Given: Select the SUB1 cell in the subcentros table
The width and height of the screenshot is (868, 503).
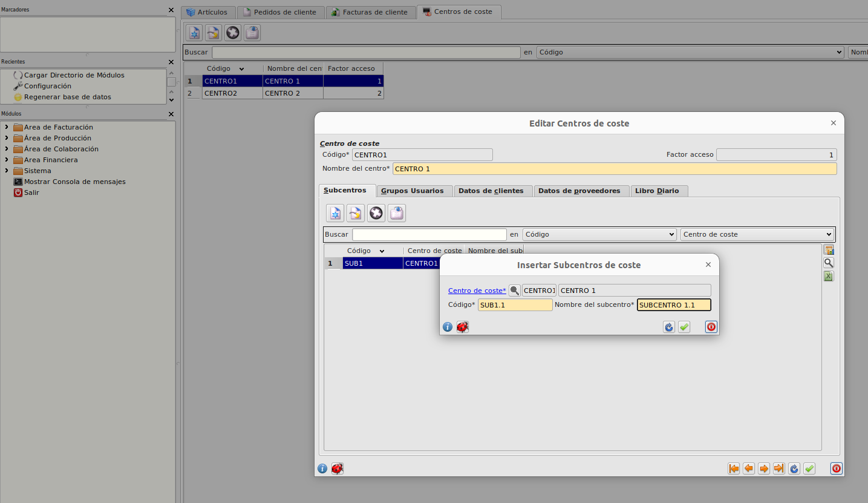Looking at the screenshot, I should coord(373,263).
